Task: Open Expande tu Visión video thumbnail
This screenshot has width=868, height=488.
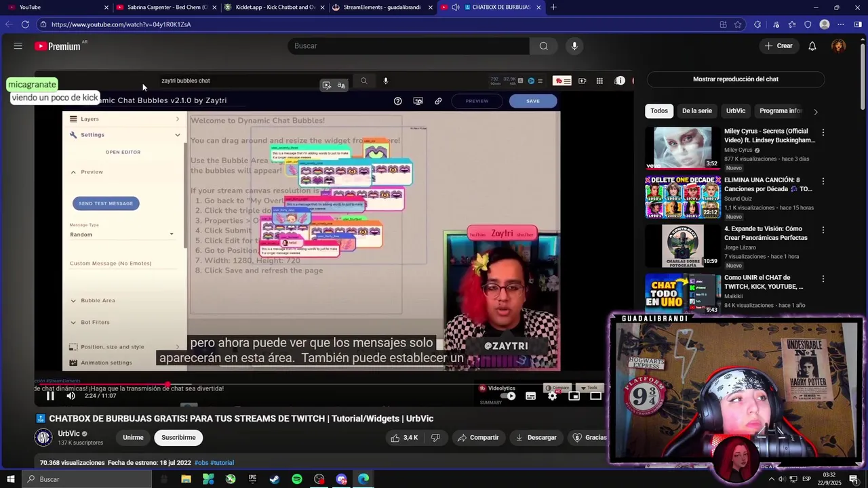Action: pos(683,245)
